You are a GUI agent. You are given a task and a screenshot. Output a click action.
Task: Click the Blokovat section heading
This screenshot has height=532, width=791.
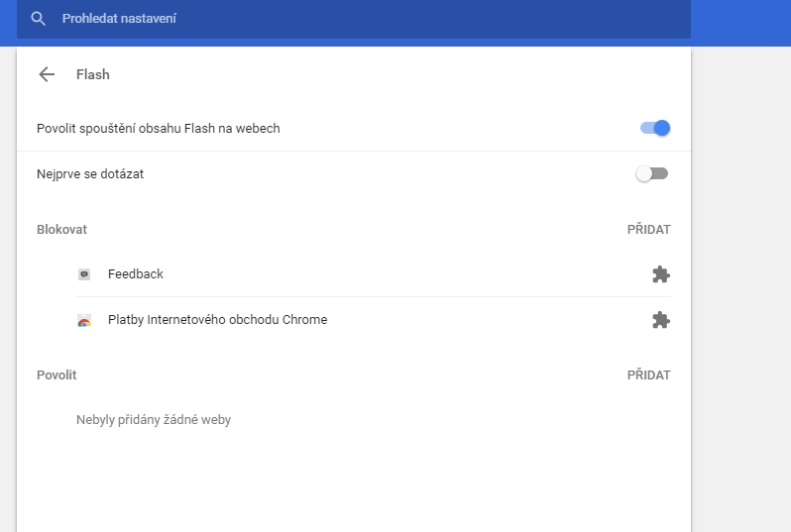pyautogui.click(x=61, y=230)
